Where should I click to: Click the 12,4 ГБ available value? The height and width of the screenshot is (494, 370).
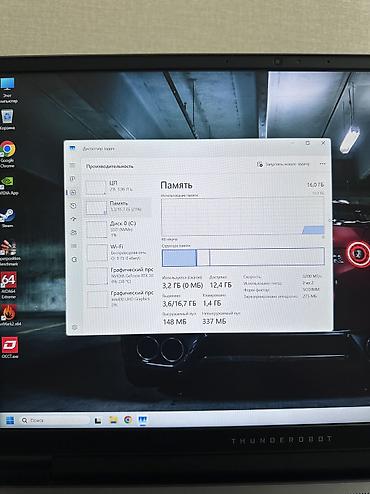221,285
